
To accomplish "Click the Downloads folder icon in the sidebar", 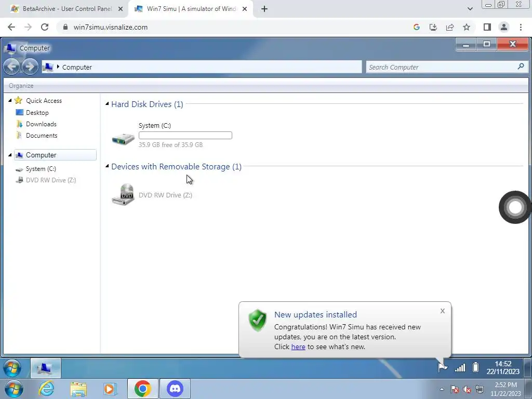I will (20, 124).
